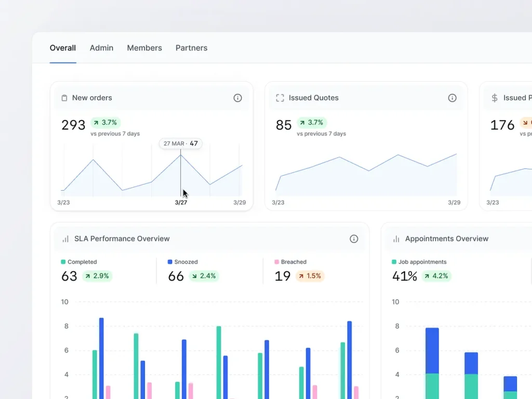Click the value 176
Screen dimensions: 532x399
pos(502,125)
